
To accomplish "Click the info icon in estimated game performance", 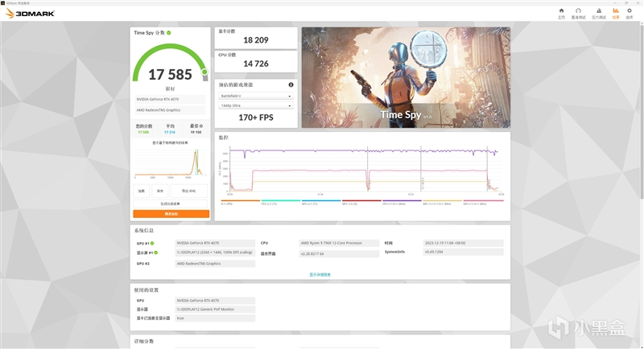I will pyautogui.click(x=291, y=85).
